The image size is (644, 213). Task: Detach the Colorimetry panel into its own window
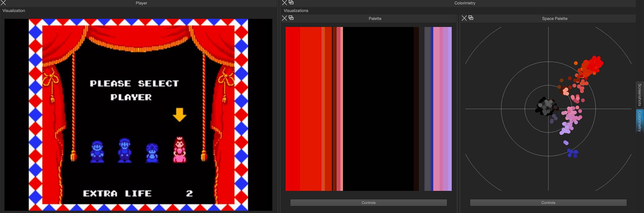[x=291, y=2]
